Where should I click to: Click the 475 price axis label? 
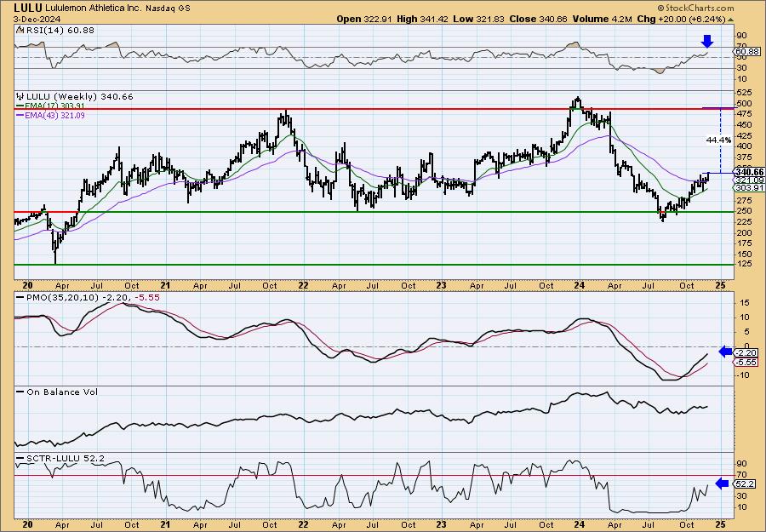744,114
